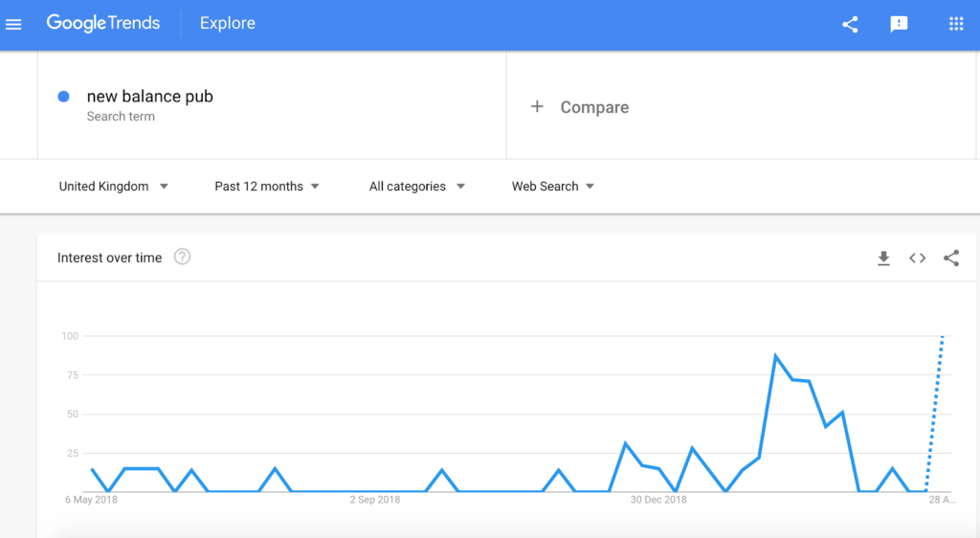Expand the All categories dropdown
The image size is (980, 538).
click(x=417, y=187)
